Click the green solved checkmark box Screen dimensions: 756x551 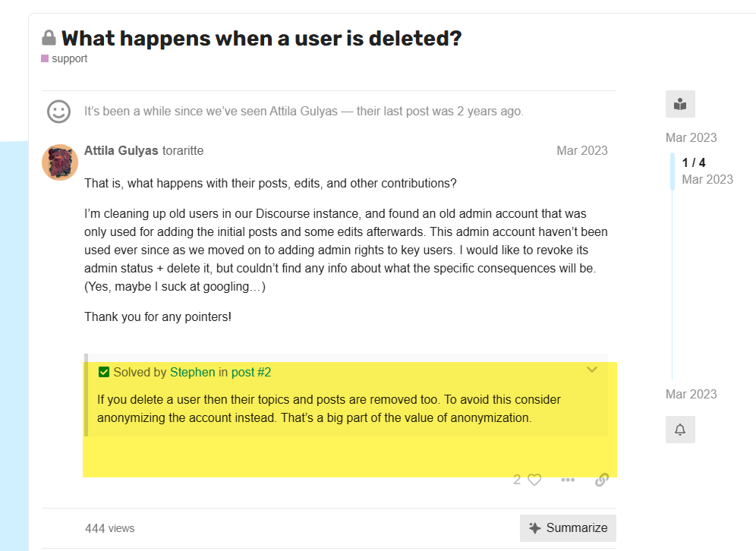point(104,372)
